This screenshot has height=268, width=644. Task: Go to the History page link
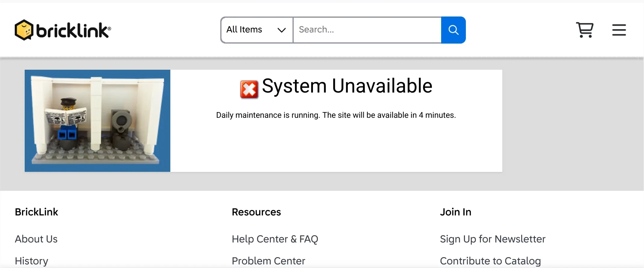[x=32, y=261]
